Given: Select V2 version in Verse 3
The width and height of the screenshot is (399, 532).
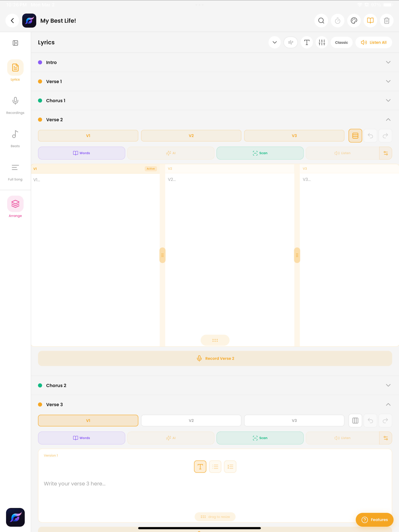Looking at the screenshot, I should coord(191,420).
